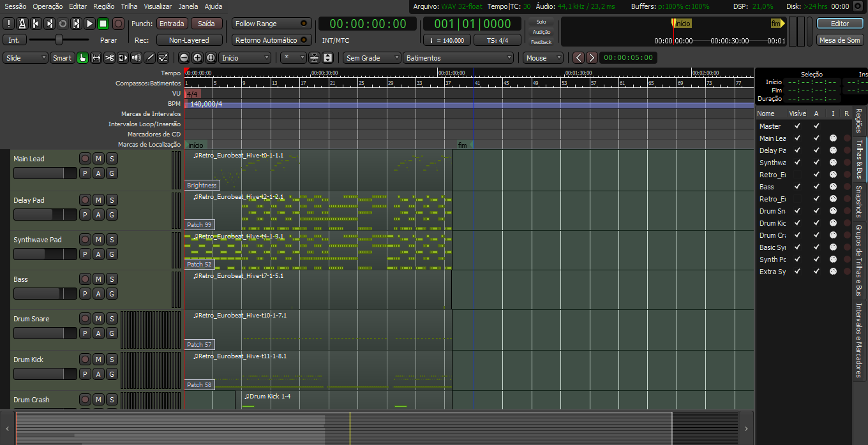The height and width of the screenshot is (445, 868).
Task: Select the Range selection tool
Action: (96, 58)
